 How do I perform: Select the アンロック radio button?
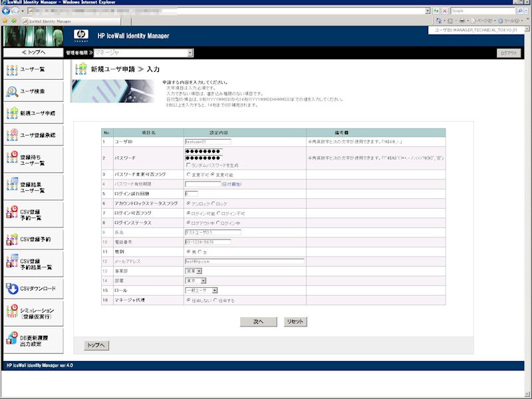coord(189,203)
